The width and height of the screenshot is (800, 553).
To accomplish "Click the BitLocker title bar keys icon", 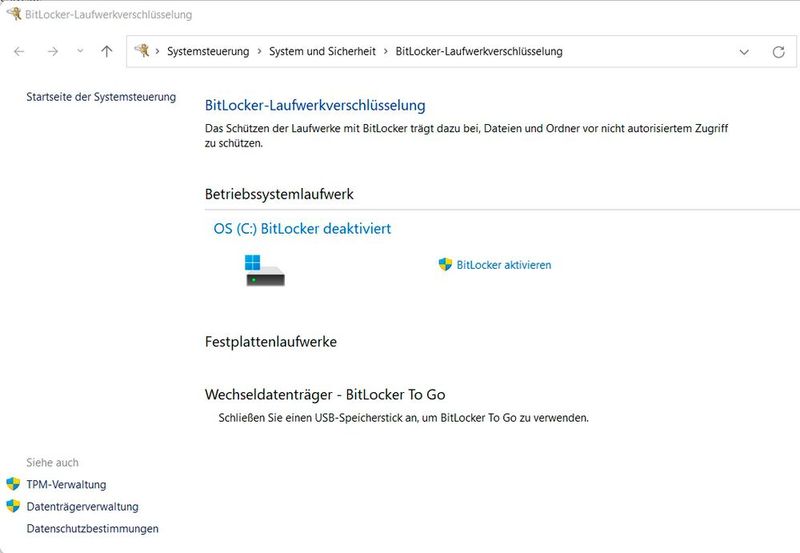I will click(14, 13).
